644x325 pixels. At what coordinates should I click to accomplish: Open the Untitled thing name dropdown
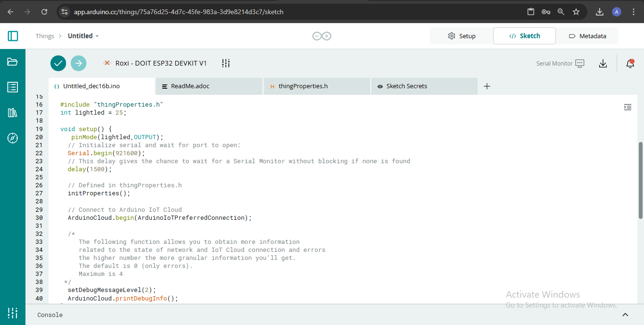(83, 36)
